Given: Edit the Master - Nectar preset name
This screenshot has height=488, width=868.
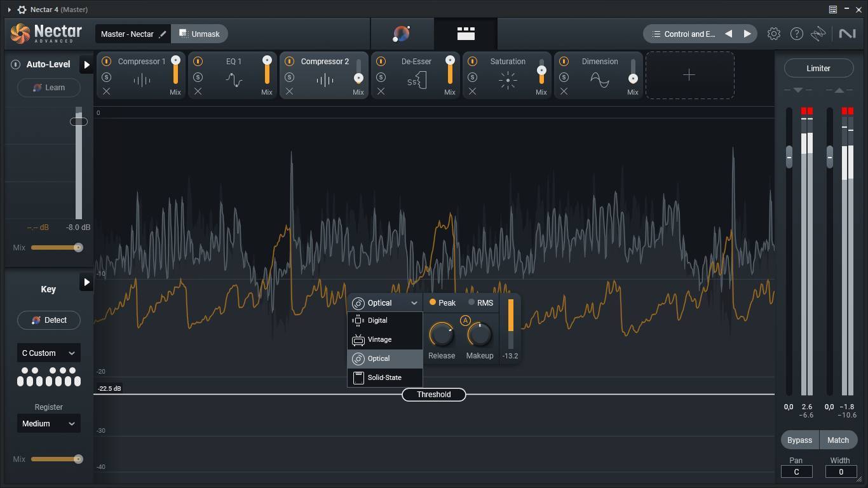Looking at the screenshot, I should [163, 34].
